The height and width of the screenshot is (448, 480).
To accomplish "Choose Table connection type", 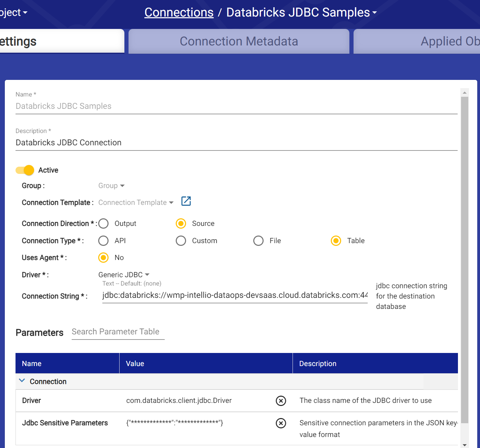I will [x=336, y=241].
